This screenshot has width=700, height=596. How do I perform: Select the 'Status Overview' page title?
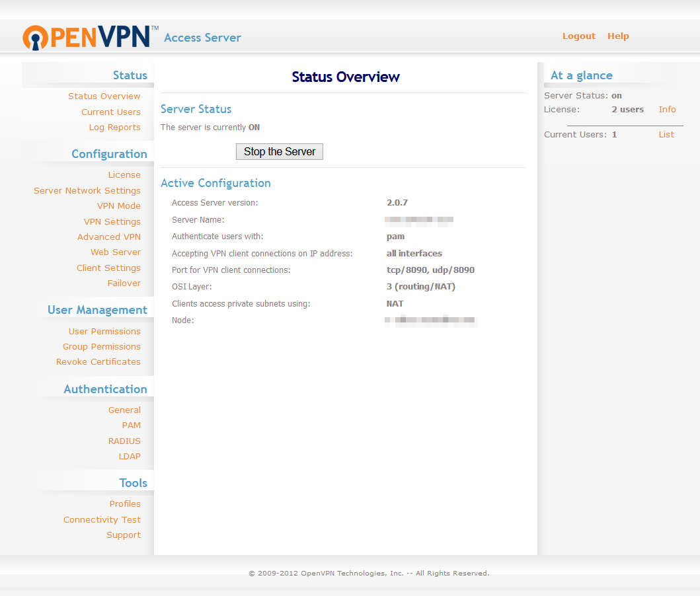point(346,77)
